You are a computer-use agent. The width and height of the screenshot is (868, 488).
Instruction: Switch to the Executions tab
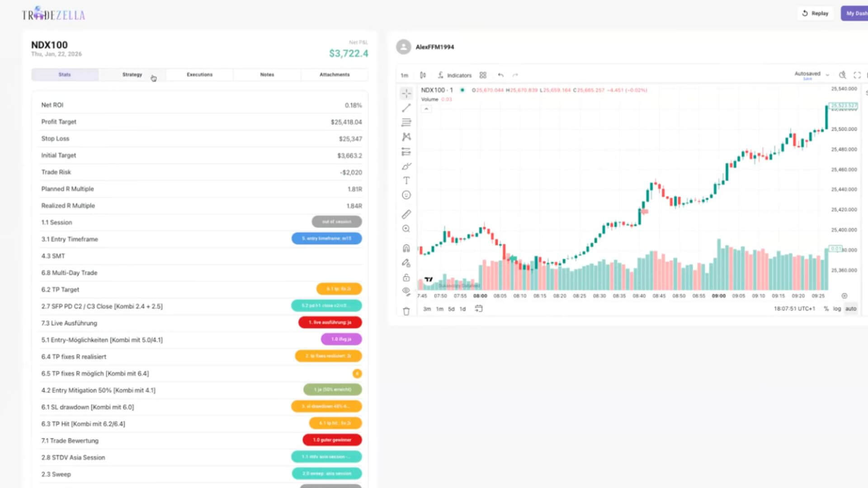point(199,75)
